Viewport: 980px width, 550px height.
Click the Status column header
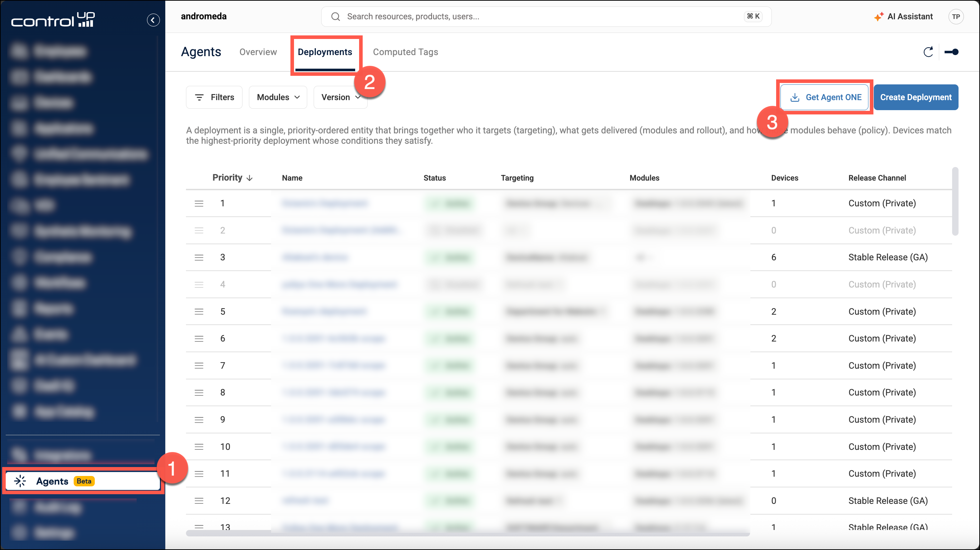(435, 178)
